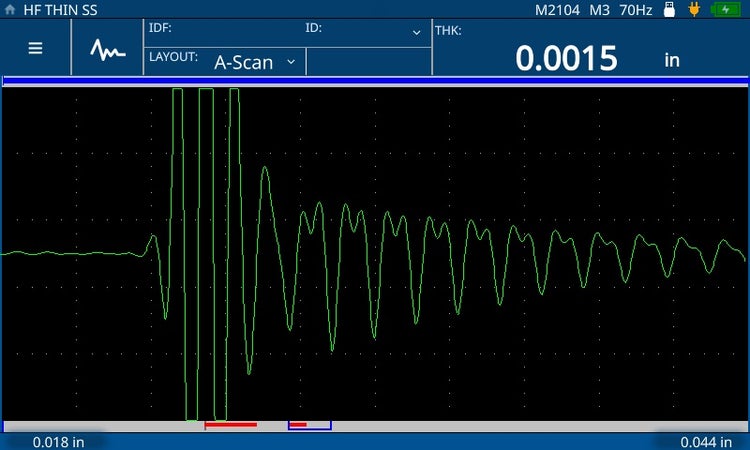Open the hamburger main menu

[x=35, y=48]
